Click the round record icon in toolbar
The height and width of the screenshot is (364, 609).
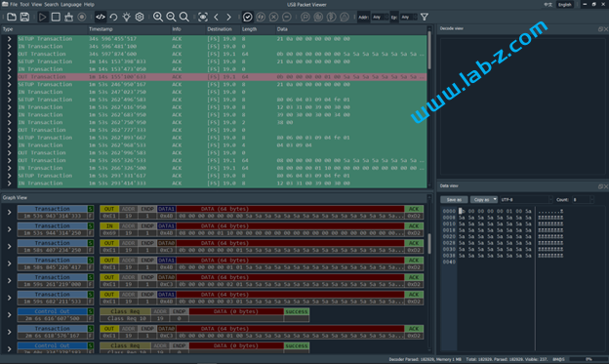pyautogui.click(x=82, y=18)
